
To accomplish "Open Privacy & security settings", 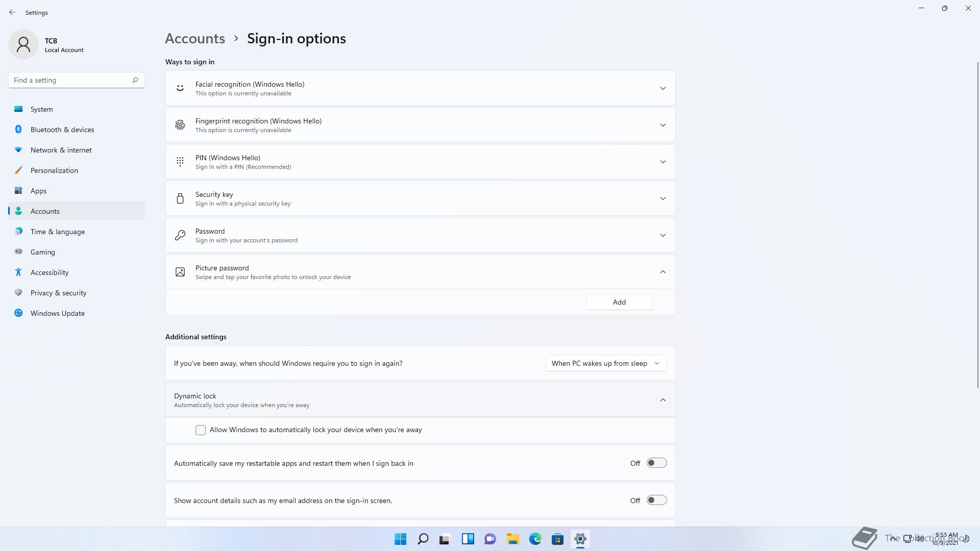I will (77, 293).
